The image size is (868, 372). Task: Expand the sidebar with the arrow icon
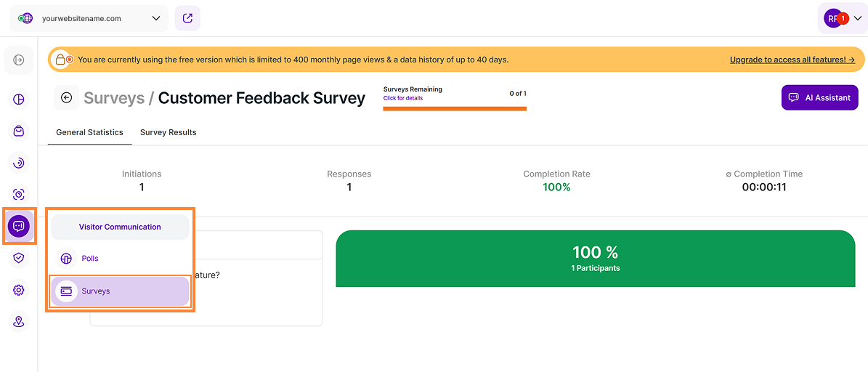tap(19, 60)
